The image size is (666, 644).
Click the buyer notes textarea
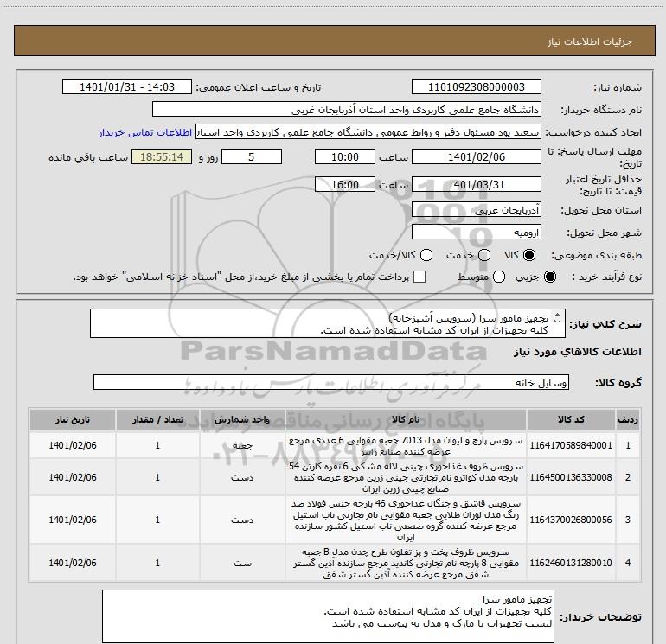(x=328, y=616)
